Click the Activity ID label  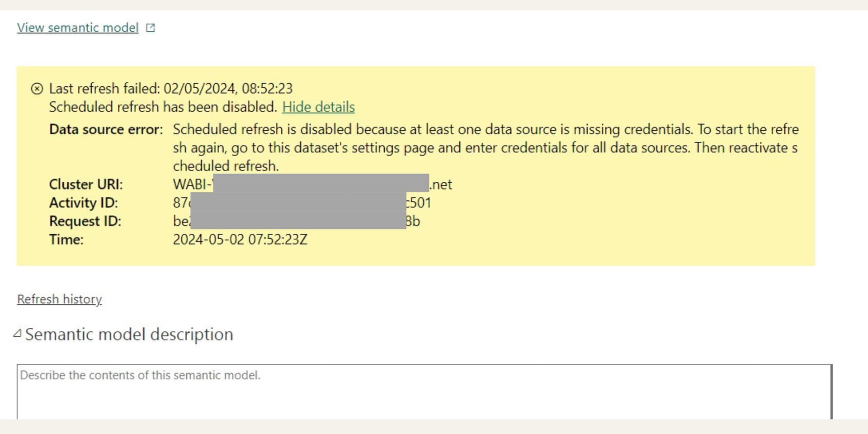point(83,203)
